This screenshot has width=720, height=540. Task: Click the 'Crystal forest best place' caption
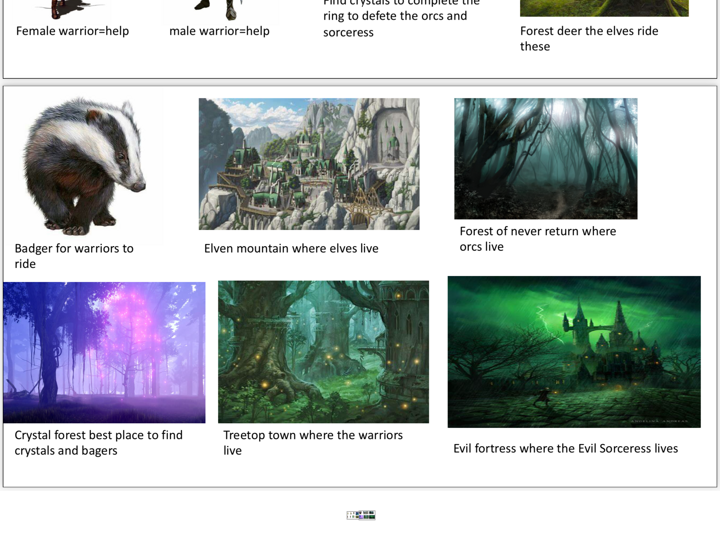pos(98,443)
